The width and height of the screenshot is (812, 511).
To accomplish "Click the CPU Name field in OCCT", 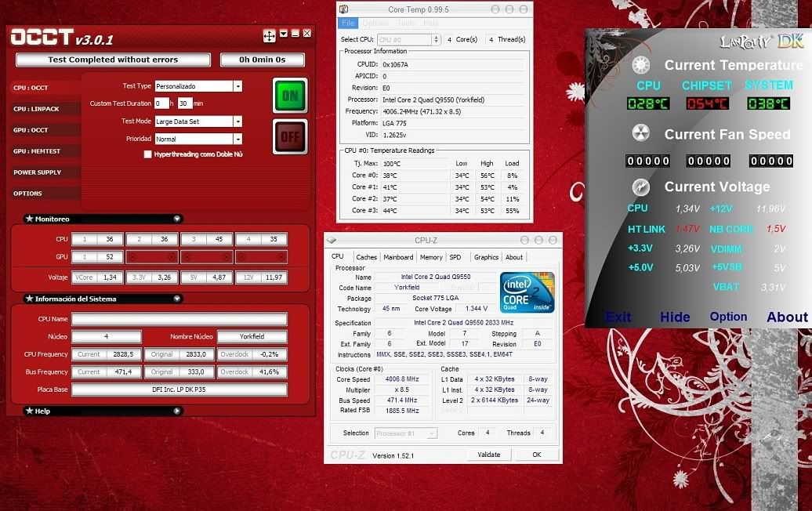I will coord(179,319).
